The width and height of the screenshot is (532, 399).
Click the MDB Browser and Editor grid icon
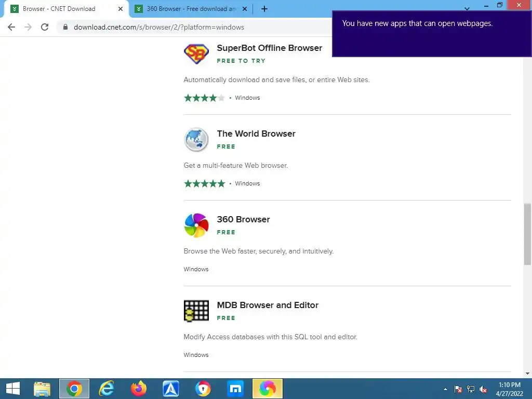click(196, 311)
